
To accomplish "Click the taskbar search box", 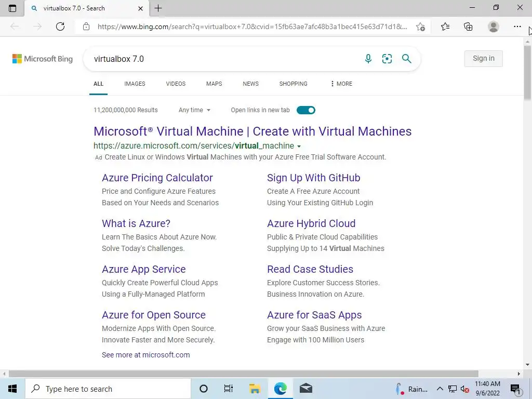I will pyautogui.click(x=108, y=389).
